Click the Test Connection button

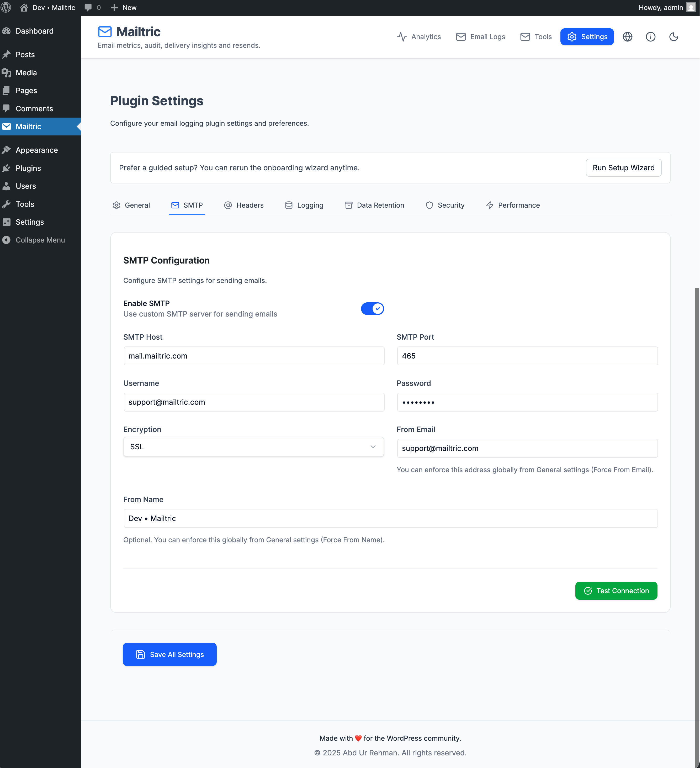[x=616, y=591]
